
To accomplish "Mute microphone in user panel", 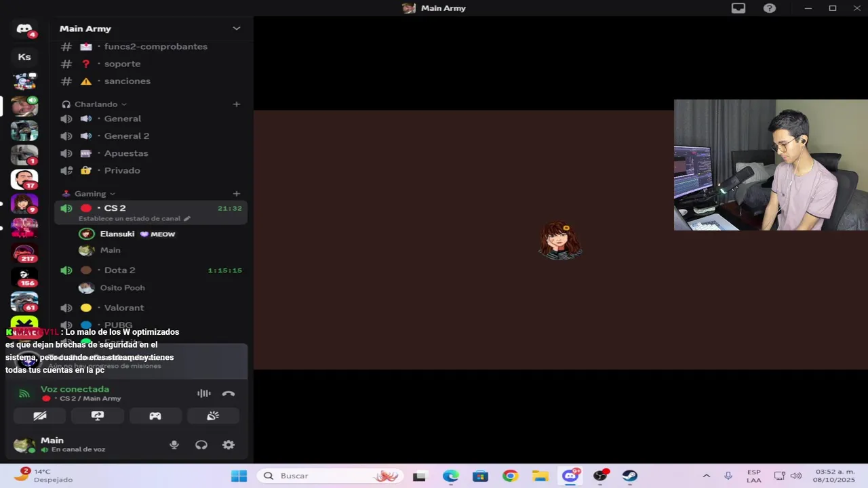I will click(174, 445).
